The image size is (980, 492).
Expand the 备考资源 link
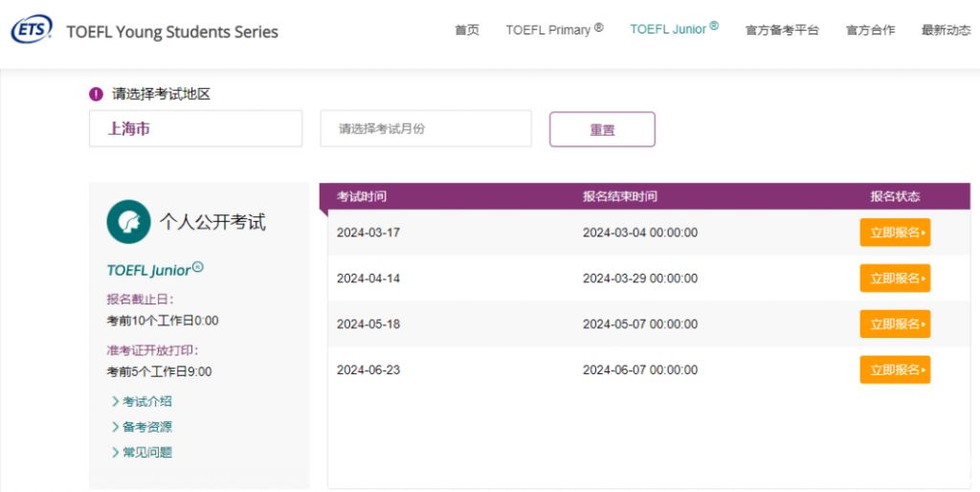146,427
